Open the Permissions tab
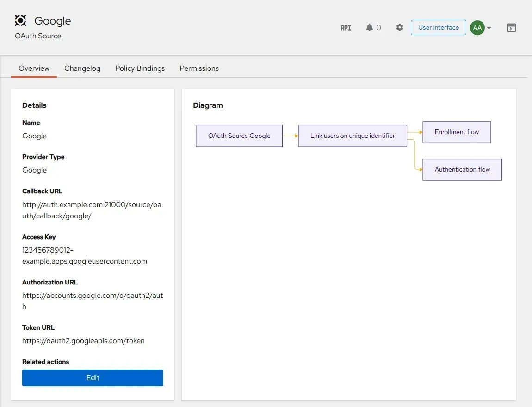This screenshot has height=407, width=532. pos(199,68)
